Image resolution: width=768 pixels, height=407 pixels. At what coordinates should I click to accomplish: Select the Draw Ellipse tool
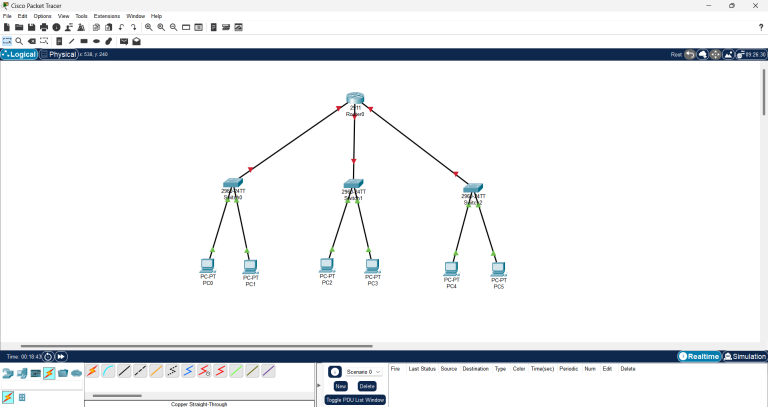point(96,41)
